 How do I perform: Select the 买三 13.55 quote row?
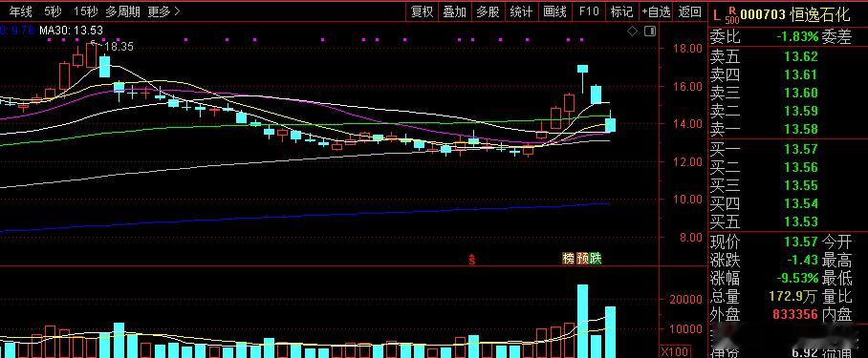click(x=764, y=185)
